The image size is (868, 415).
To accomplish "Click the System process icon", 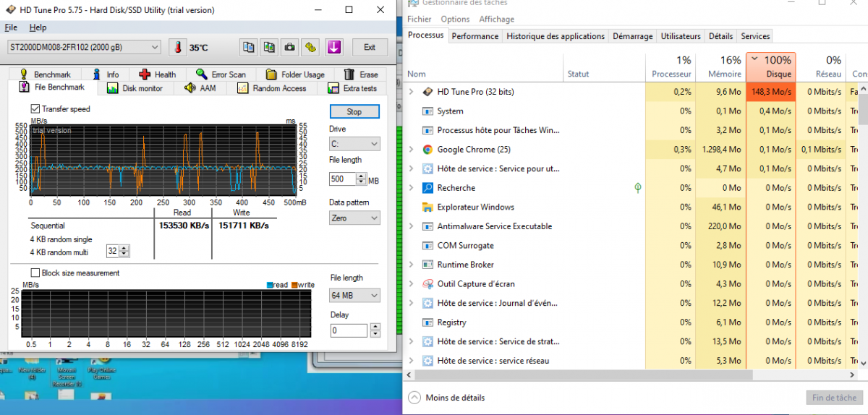I will (427, 111).
